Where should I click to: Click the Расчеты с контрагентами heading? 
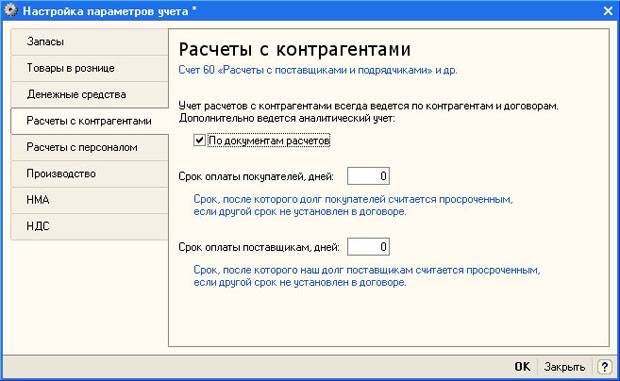tap(295, 50)
